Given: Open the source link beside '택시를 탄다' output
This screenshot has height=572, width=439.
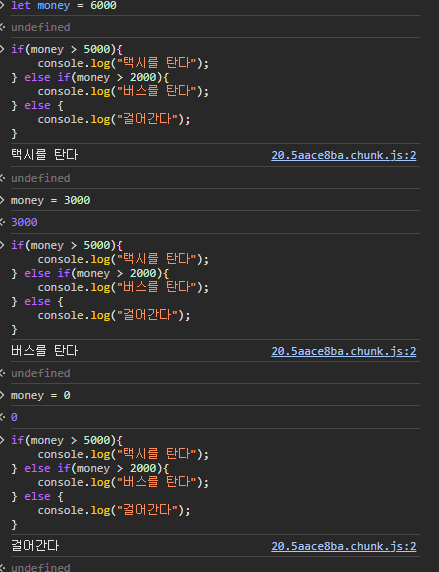Looking at the screenshot, I should (343, 155).
